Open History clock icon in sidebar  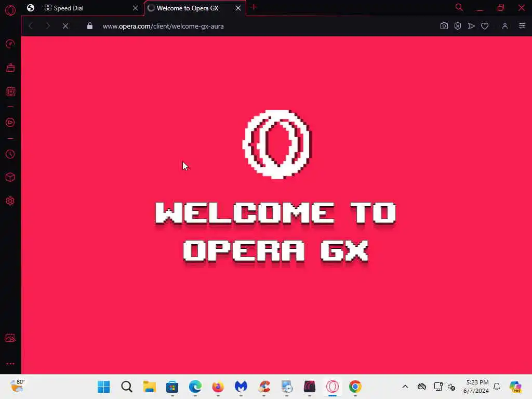10,154
